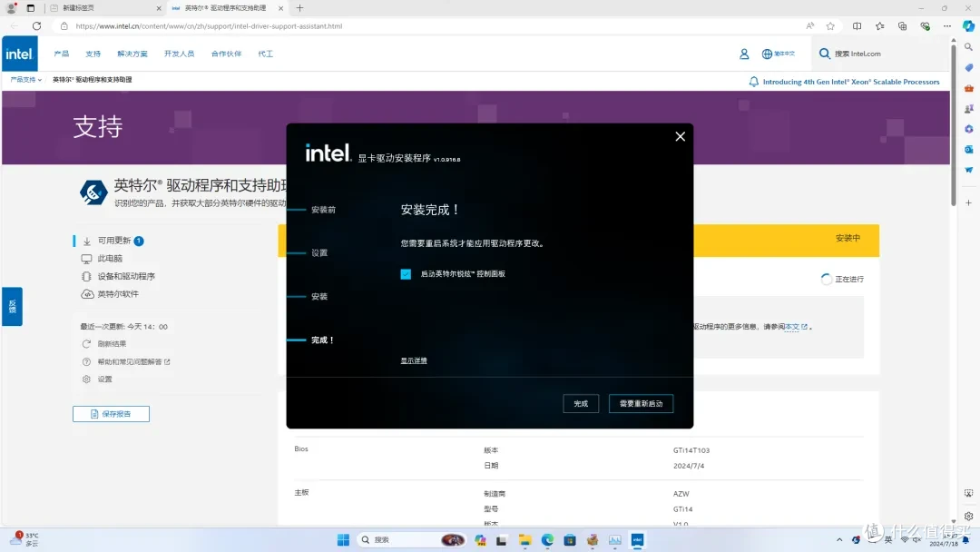Close the Intel graphics driver installer dialog
Image resolution: width=980 pixels, height=552 pixels.
680,136
